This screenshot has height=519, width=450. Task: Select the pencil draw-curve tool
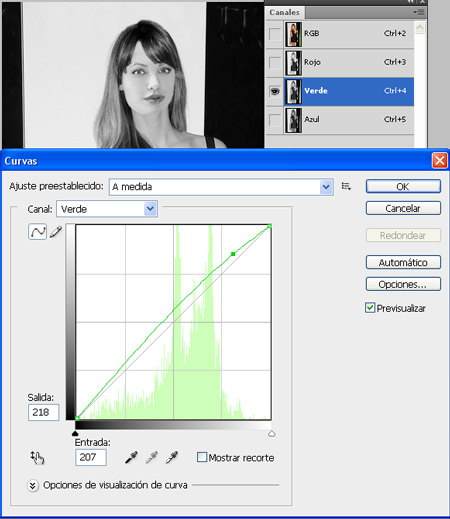56,232
